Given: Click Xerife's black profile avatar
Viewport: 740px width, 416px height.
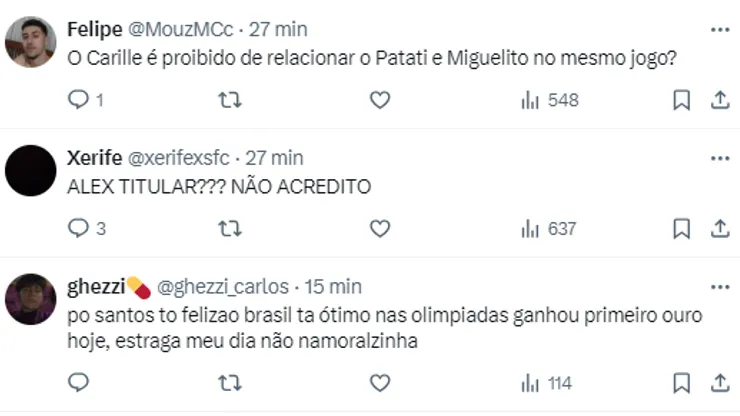Looking at the screenshot, I should tap(30, 170).
